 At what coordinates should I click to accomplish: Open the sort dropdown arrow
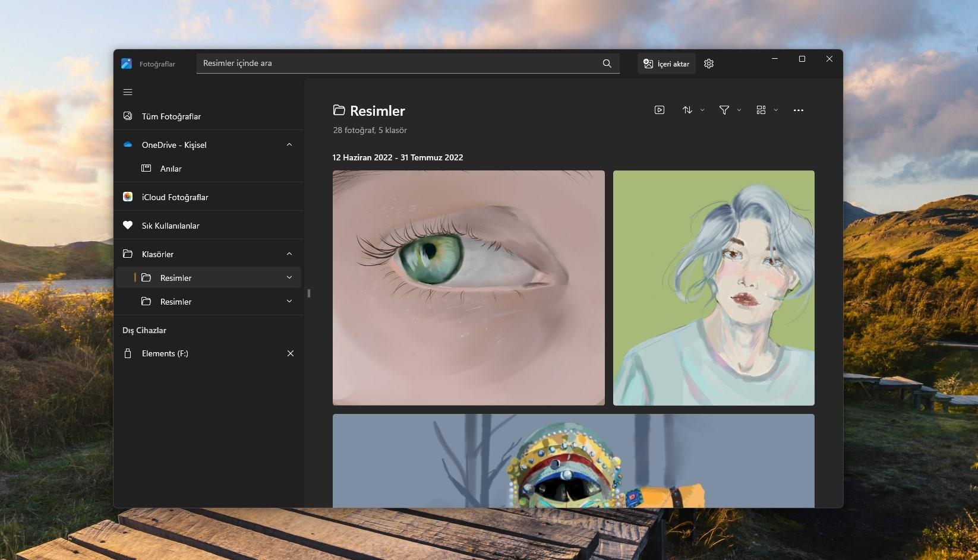click(x=702, y=110)
